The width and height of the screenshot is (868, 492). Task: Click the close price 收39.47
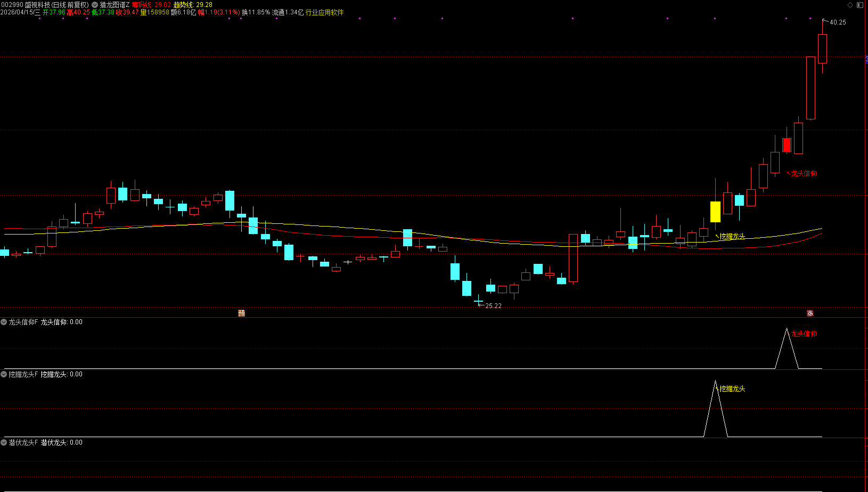[x=127, y=12]
